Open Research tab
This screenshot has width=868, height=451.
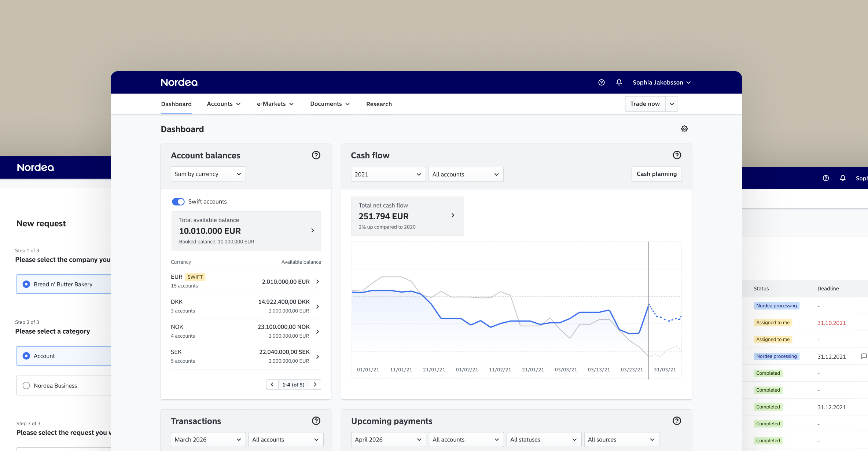379,104
